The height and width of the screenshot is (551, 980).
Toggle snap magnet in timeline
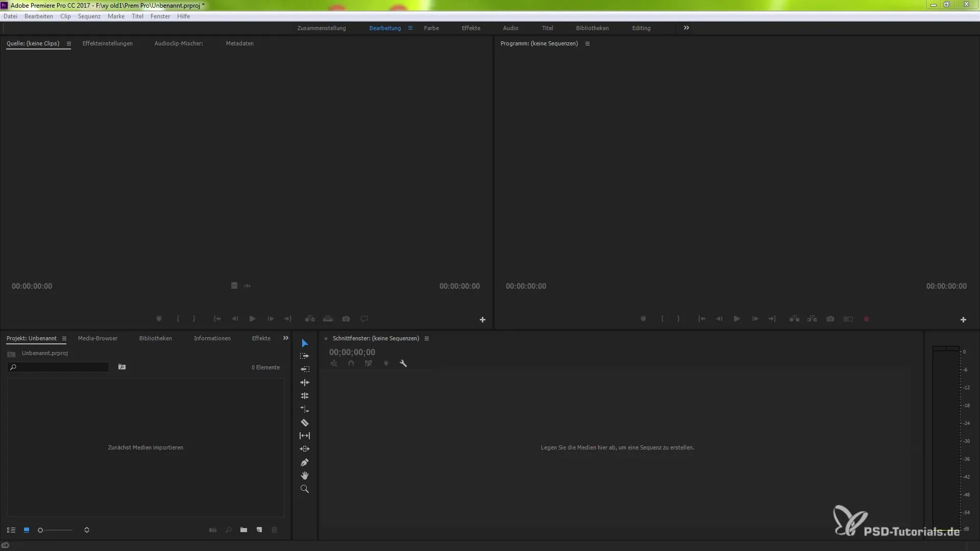click(351, 363)
